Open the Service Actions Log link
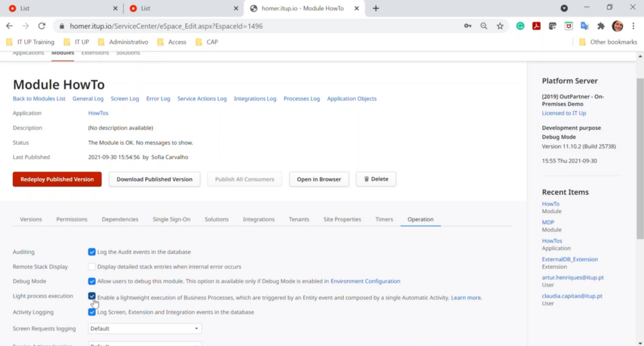This screenshot has width=644, height=346. [x=202, y=99]
